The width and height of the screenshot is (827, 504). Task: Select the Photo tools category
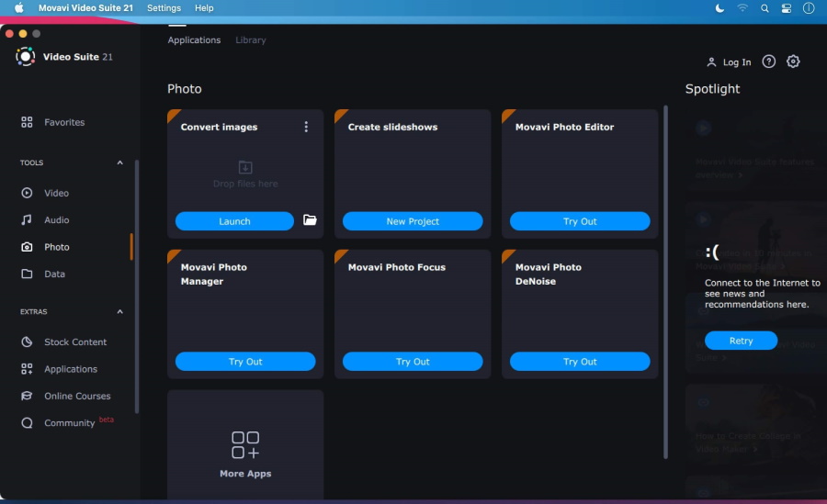click(45, 247)
